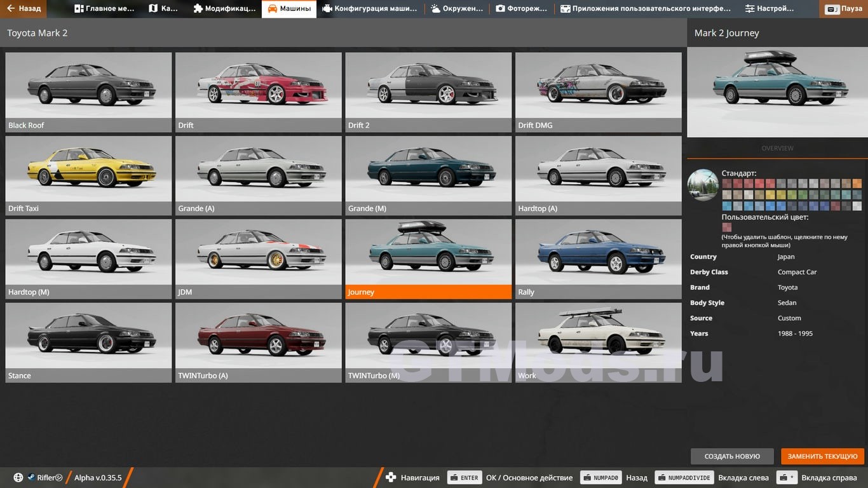Screen dimensions: 868x488
Task: Open the Фоторежим camera tab
Action: point(522,9)
